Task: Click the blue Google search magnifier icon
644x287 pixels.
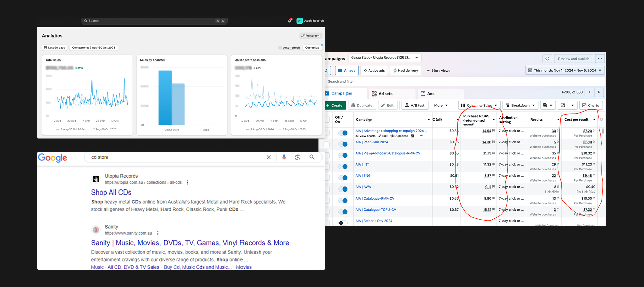Action: click(312, 157)
